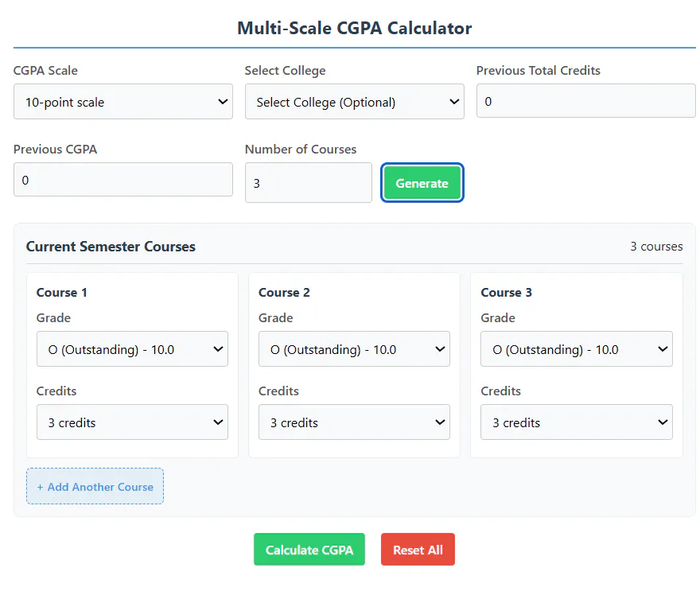Click the Current Semester Courses heading
The image size is (700, 599).
pyautogui.click(x=111, y=247)
